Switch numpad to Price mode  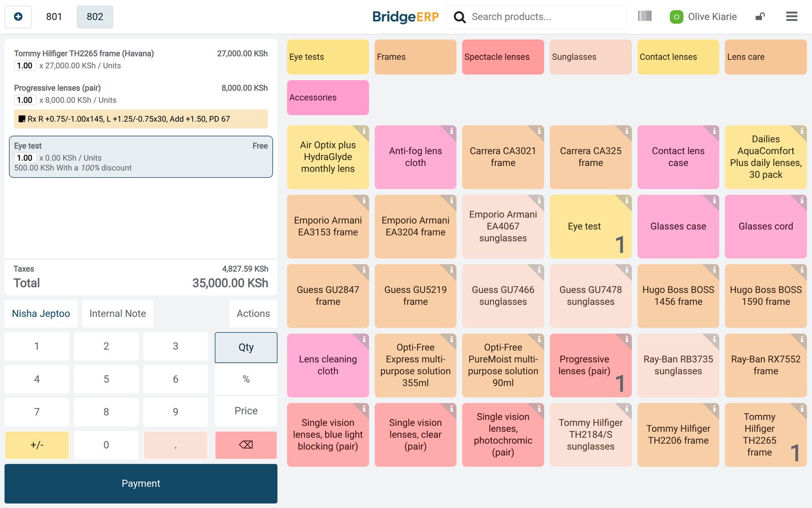246,411
